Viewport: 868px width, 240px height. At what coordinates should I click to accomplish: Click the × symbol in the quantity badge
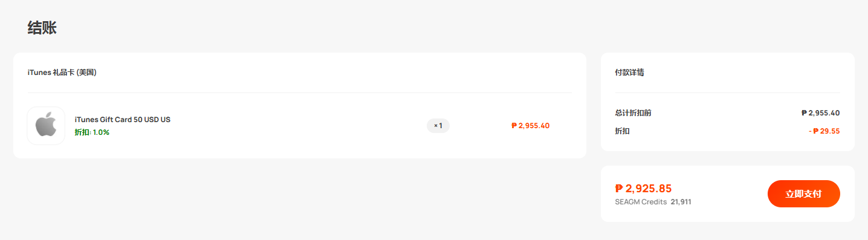[x=435, y=126]
